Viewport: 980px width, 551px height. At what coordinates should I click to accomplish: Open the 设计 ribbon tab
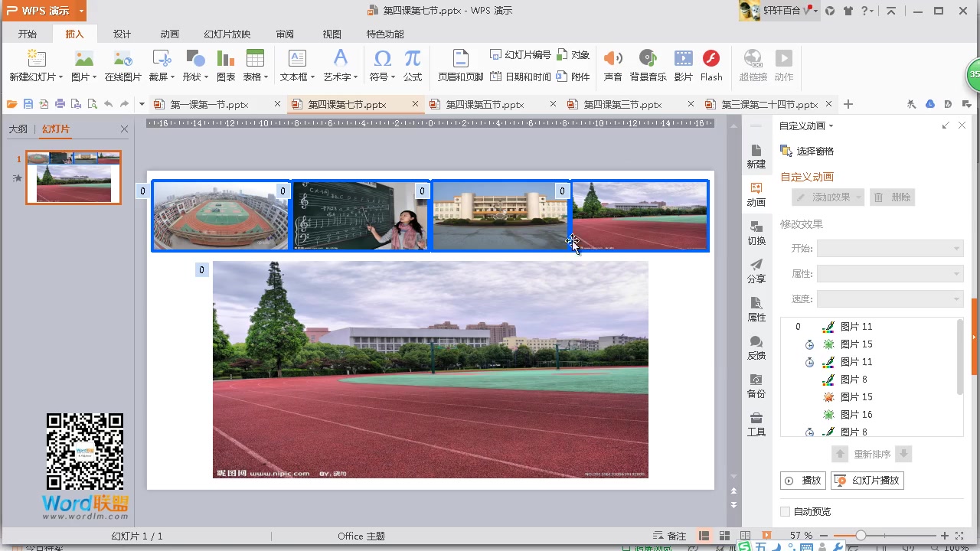[122, 34]
